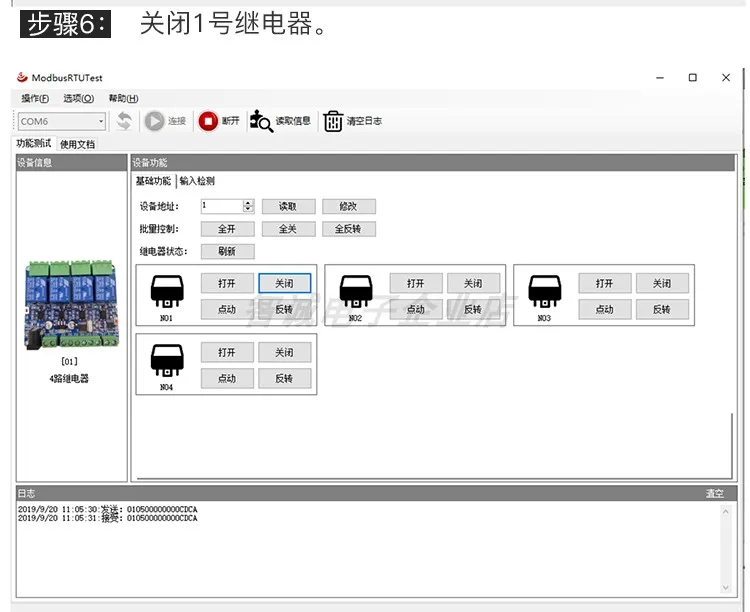Click the ModbusRTUTest app icon in the title bar
The width and height of the screenshot is (750, 612).
click(x=22, y=77)
